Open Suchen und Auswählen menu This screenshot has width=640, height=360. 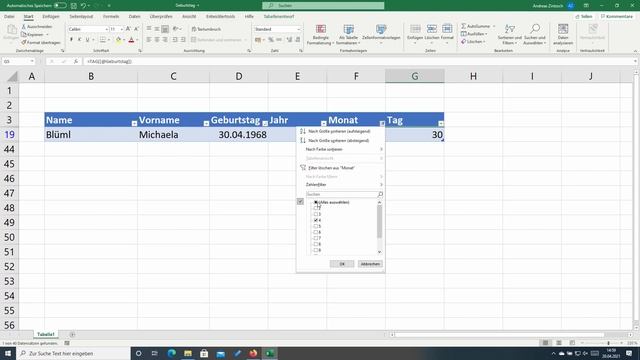535,34
